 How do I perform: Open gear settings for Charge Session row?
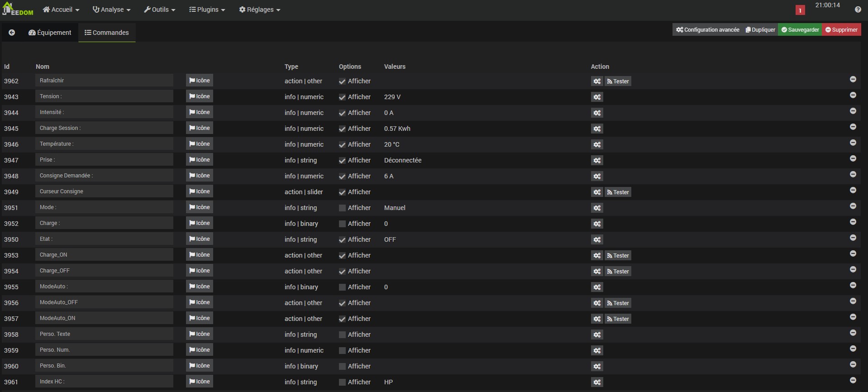[x=597, y=129]
